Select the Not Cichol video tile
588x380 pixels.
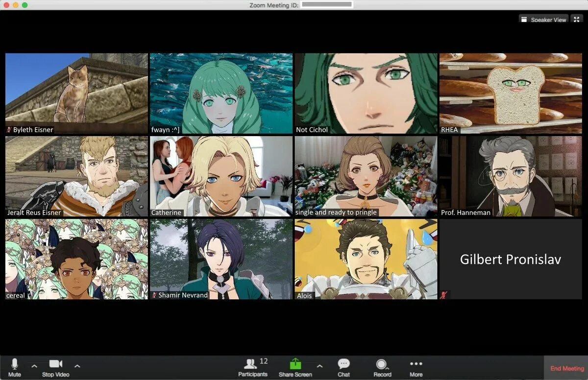tap(366, 94)
